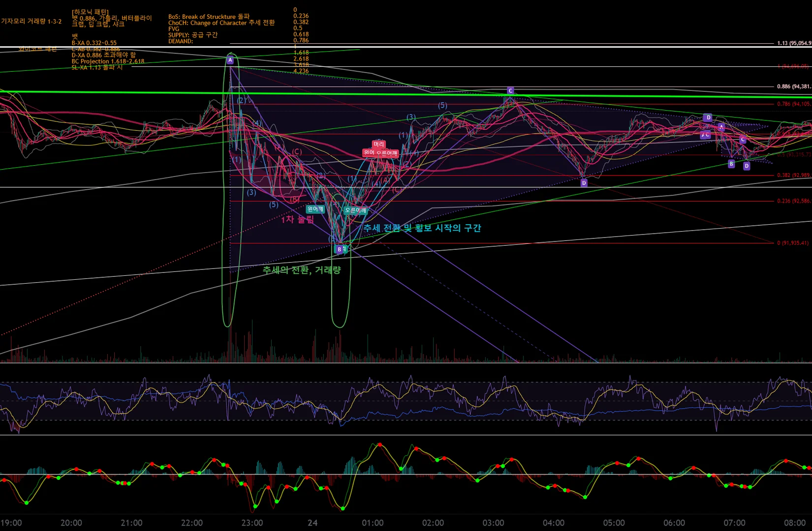Select the purple A point at the chart peak
Viewport: 812px width, 531px height.
(x=230, y=60)
